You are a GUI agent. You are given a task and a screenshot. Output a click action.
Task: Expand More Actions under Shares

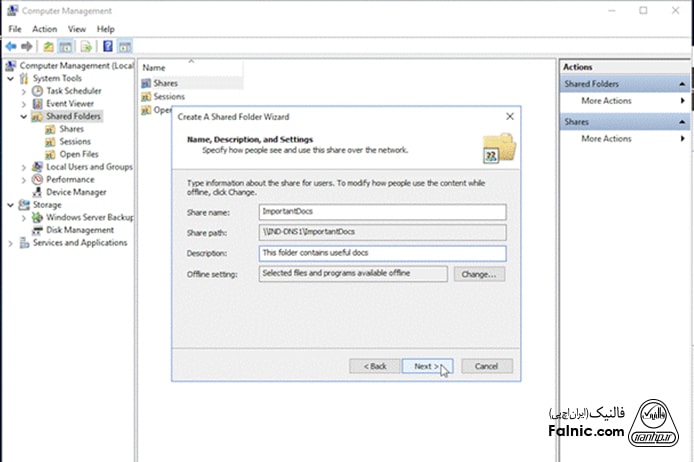[606, 139]
